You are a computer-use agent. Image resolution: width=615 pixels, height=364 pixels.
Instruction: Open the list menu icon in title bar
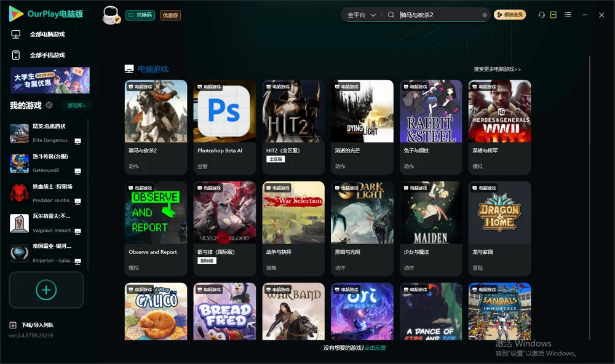coord(568,15)
